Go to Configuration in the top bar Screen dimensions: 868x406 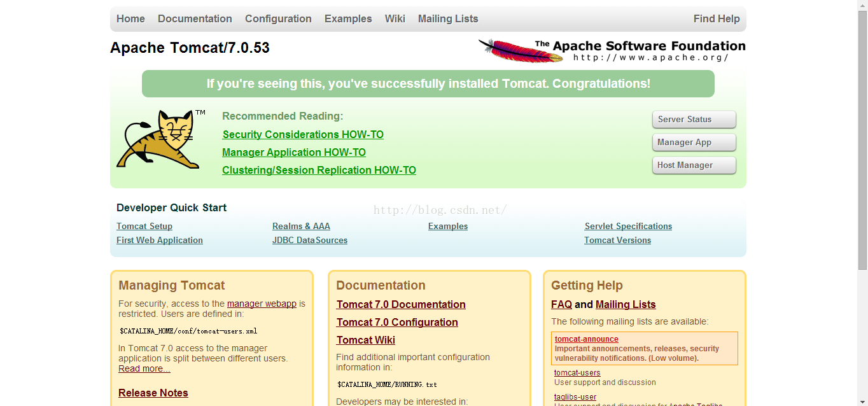278,18
